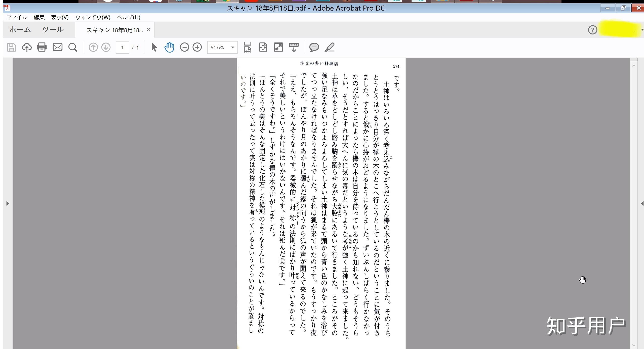The image size is (644, 349).
Task: Activate the Selection arrow tool
Action: (x=154, y=47)
